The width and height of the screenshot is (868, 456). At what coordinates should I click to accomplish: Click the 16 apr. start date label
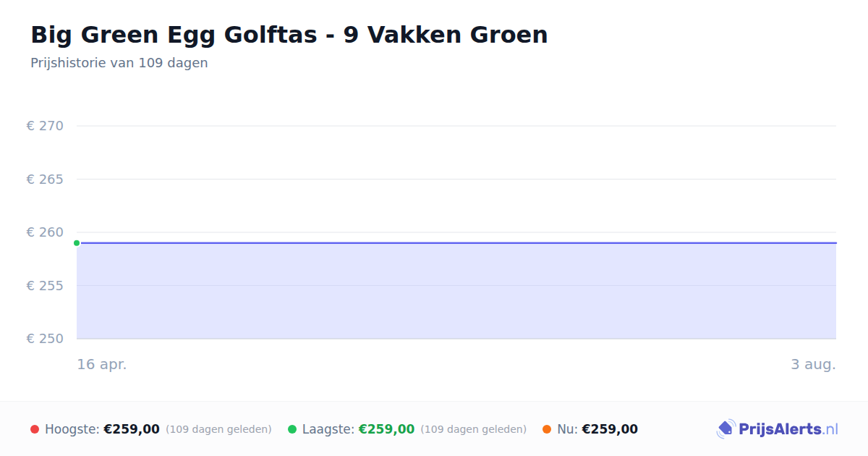[102, 364]
